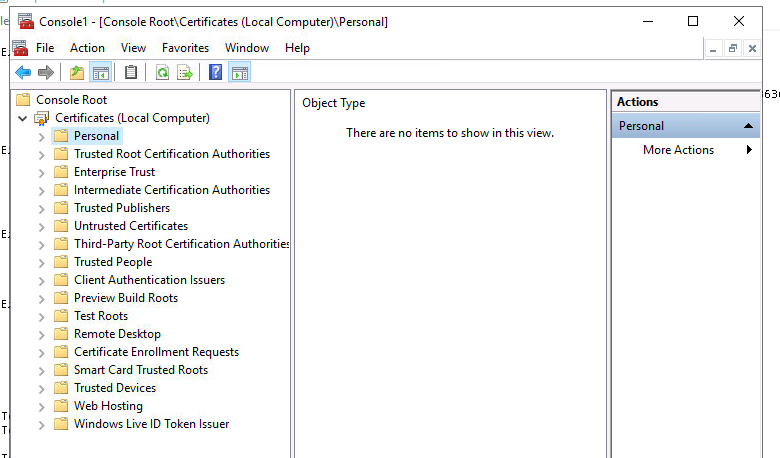780x458 pixels.
Task: Click the Object Type column header
Action: click(x=333, y=103)
